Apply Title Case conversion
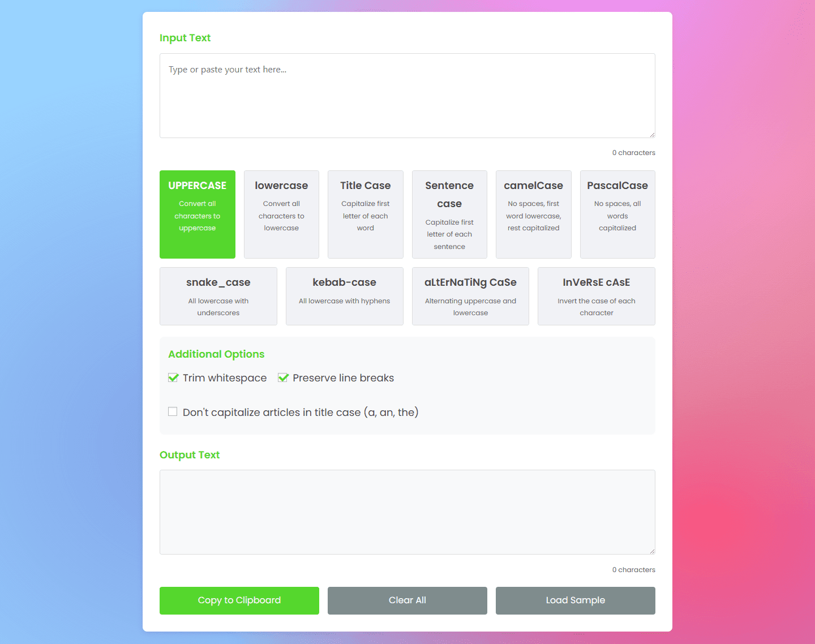815x644 pixels. pos(365,214)
